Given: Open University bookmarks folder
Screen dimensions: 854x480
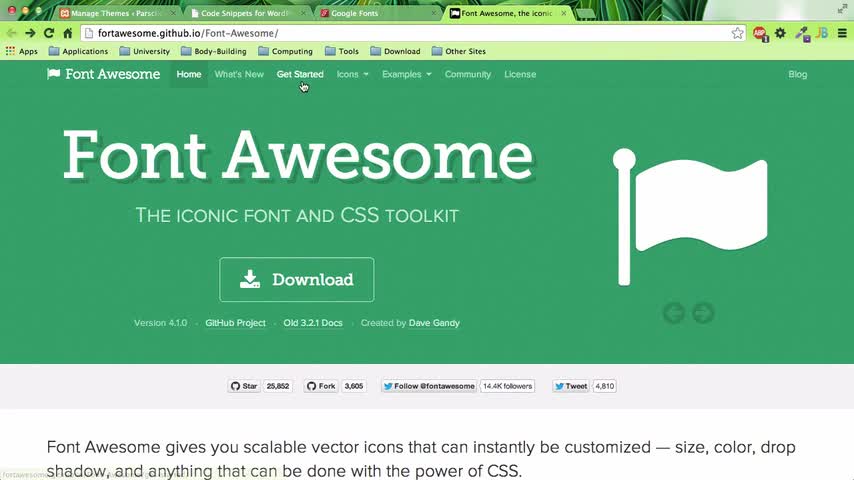Looking at the screenshot, I should click(x=145, y=51).
